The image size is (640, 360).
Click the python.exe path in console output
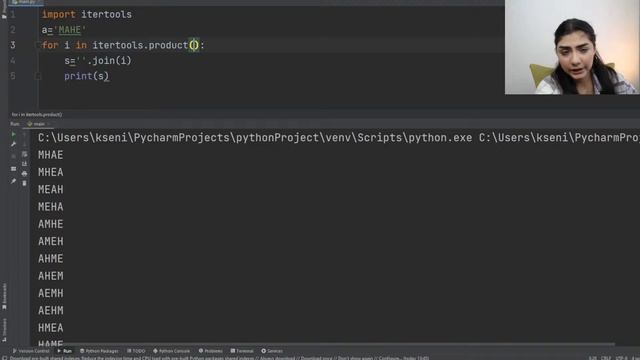click(255, 138)
